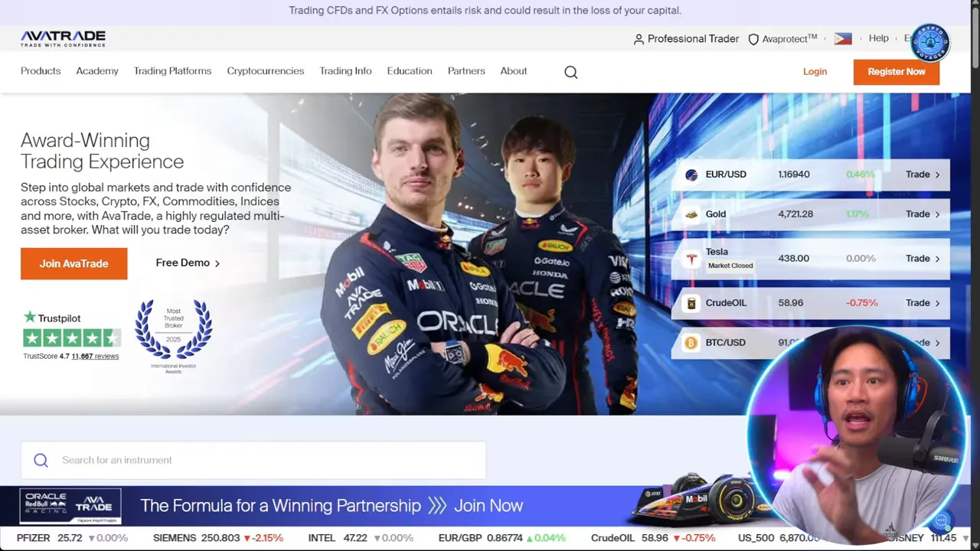Click the EUR/USD price 1.16940

click(x=794, y=174)
